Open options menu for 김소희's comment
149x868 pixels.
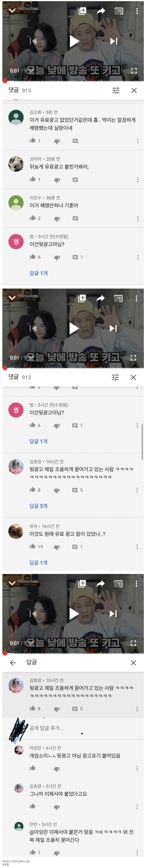pyautogui.click(x=138, y=141)
